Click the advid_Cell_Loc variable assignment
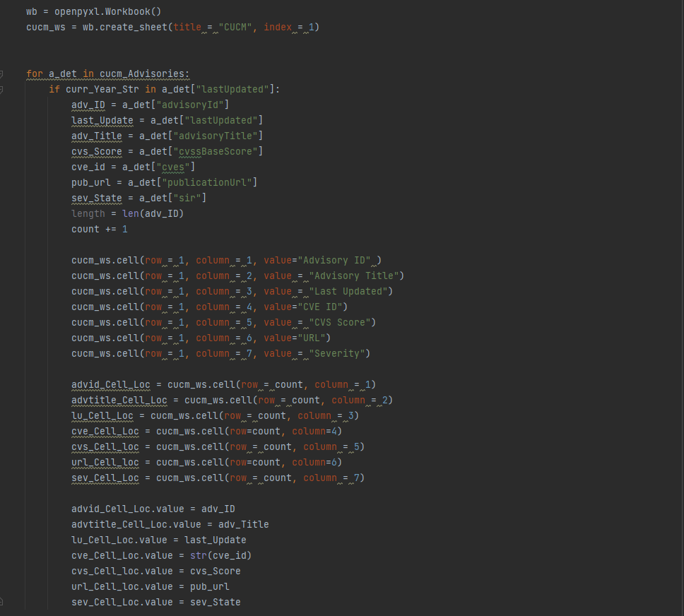The image size is (684, 616). point(110,384)
